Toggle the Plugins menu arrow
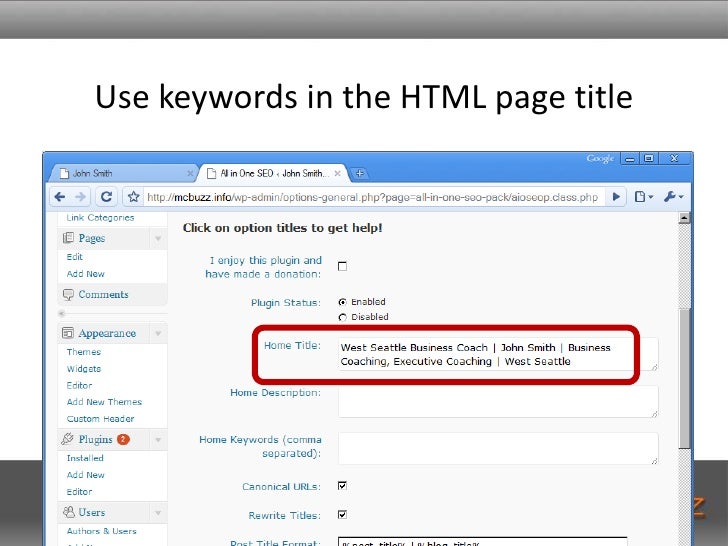Screen dimensions: 728x546 coord(158,439)
